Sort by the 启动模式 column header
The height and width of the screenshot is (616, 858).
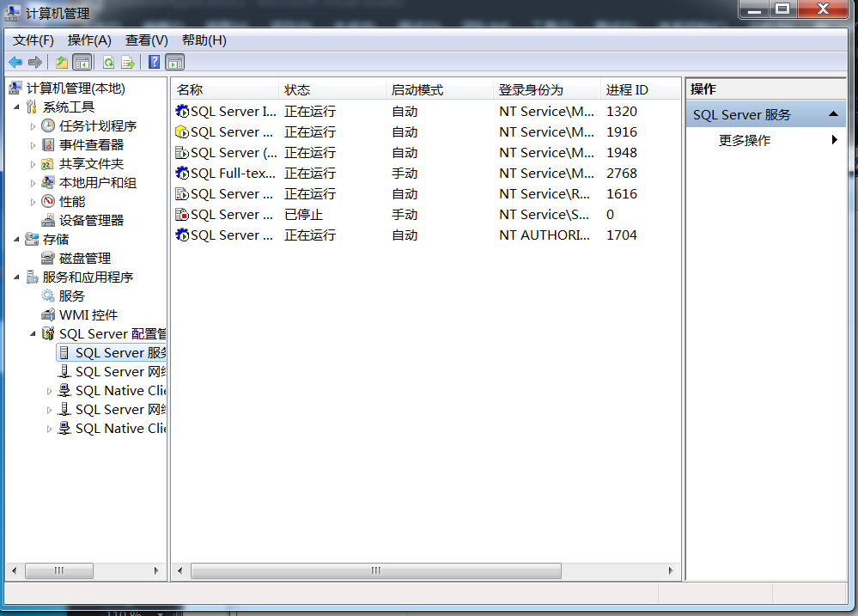tap(440, 90)
